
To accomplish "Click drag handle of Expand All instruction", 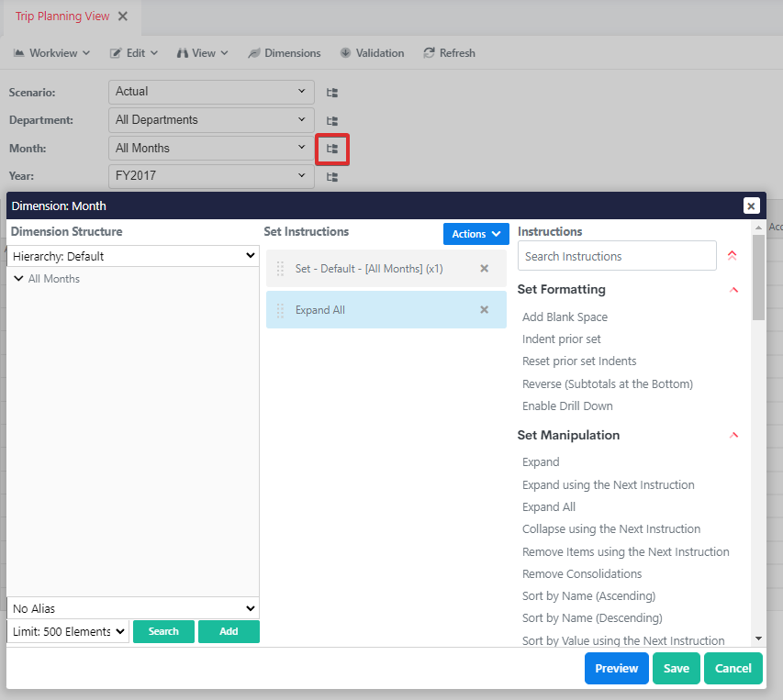I will pos(281,310).
